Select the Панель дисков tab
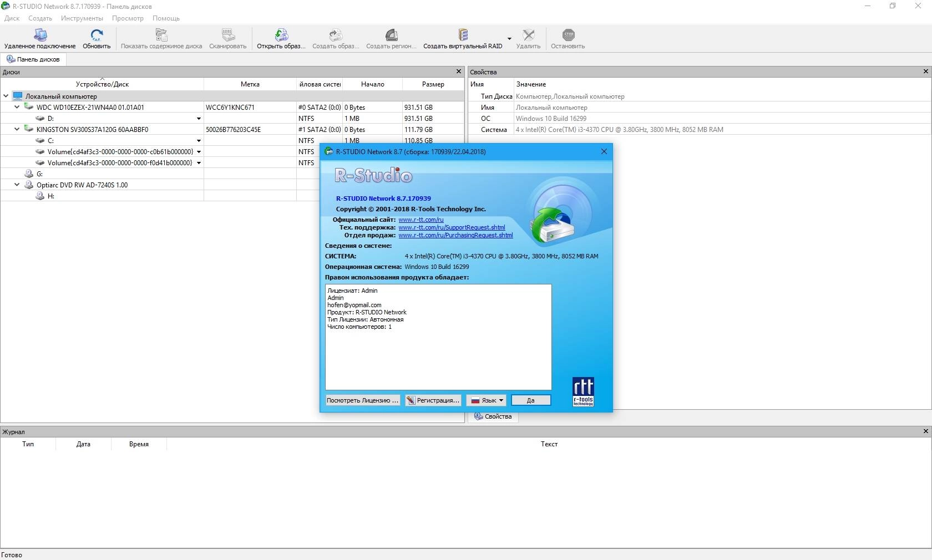The image size is (932, 560). pos(33,59)
